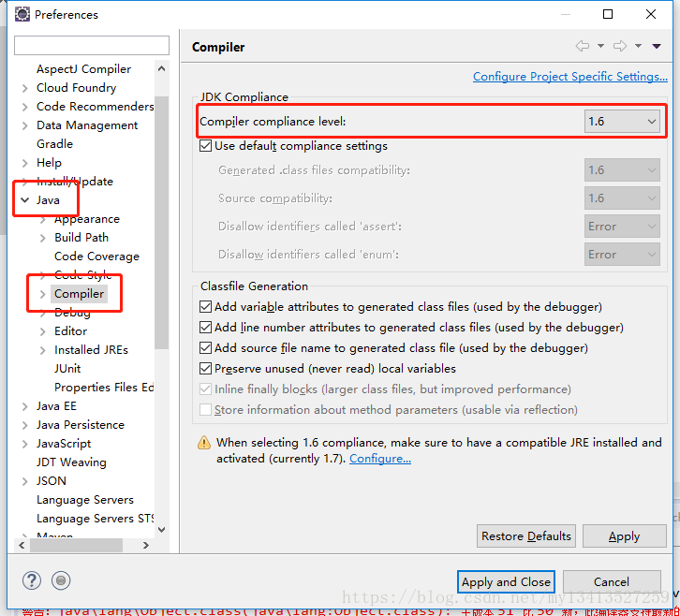Open Generated .class files compatibility dropdown
The width and height of the screenshot is (680, 616).
click(622, 170)
